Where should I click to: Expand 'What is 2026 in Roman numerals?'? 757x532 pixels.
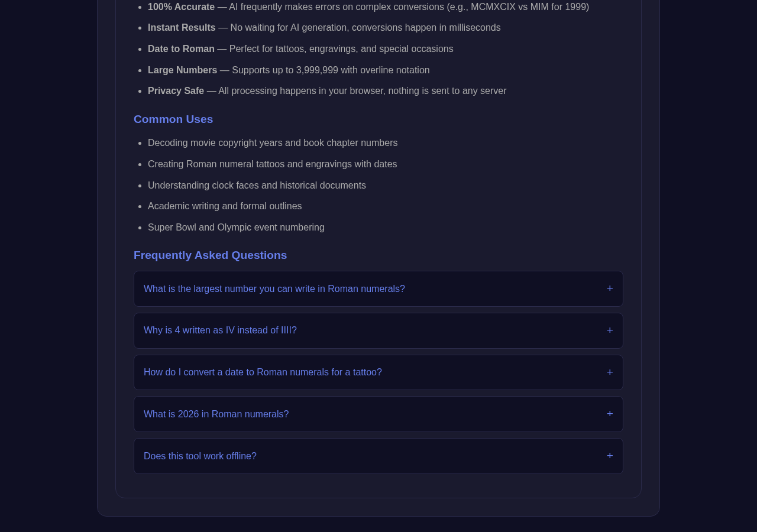[378, 414]
